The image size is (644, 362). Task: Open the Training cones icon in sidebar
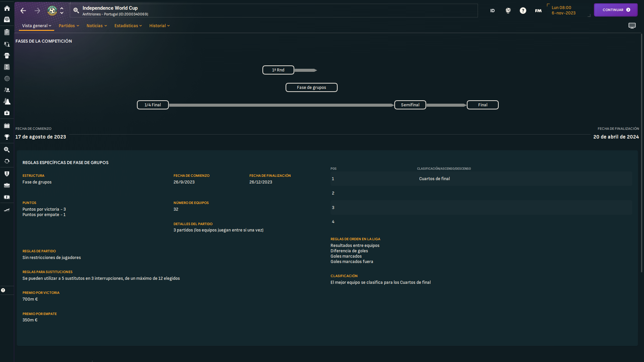click(7, 101)
